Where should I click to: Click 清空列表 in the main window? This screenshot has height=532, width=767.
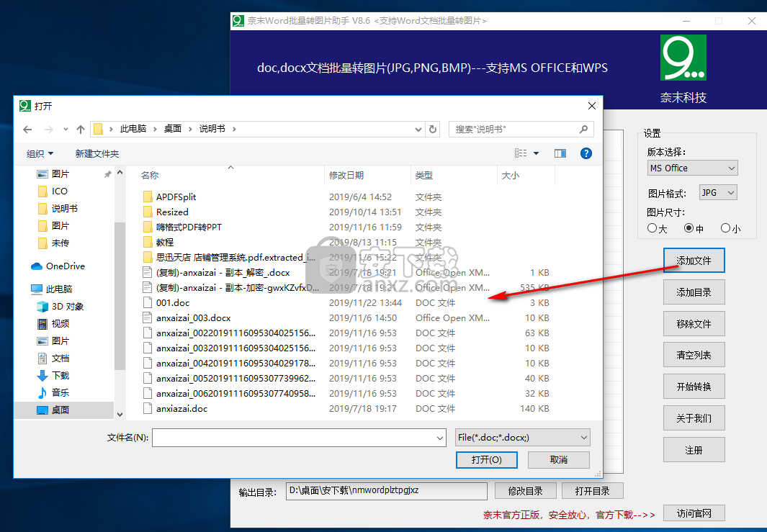point(694,355)
